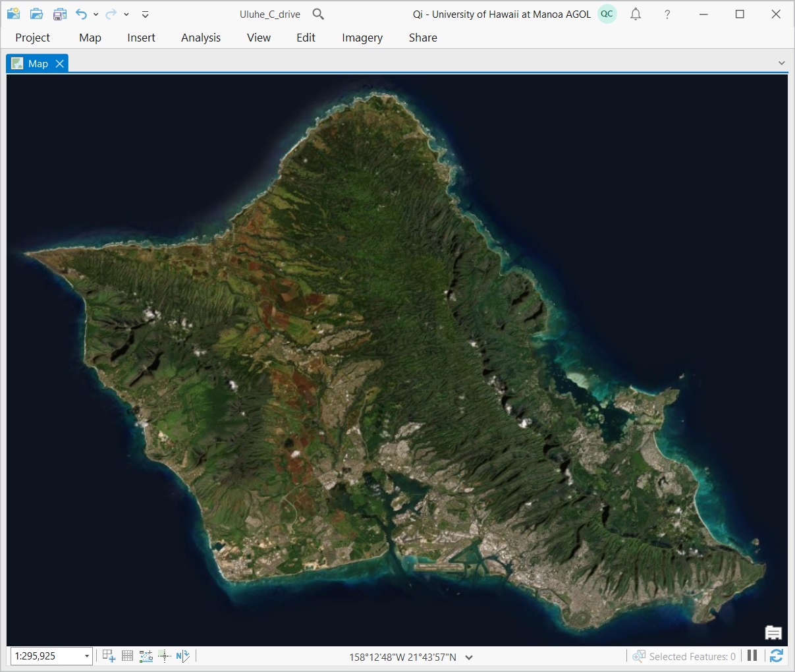Refresh the map view
Viewport: 795px width, 672px height.
pos(777,656)
